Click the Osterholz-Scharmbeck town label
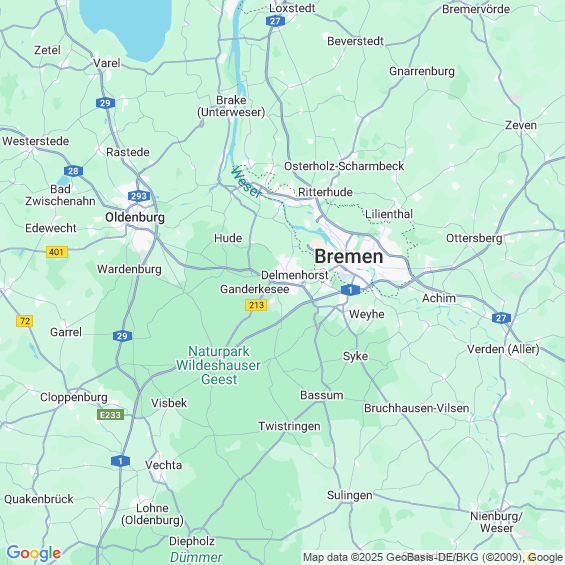 344,166
